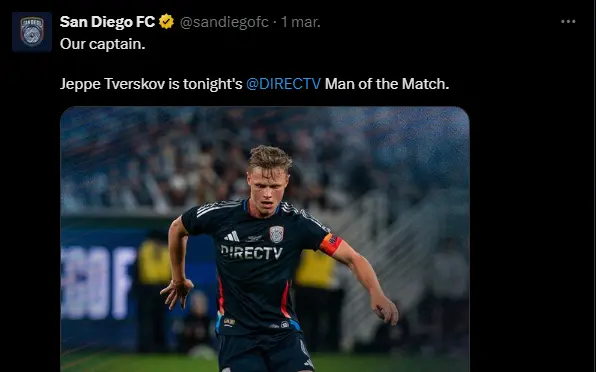Click the orange captain armband in the photo
Screen dimensions: 596x372
click(331, 244)
